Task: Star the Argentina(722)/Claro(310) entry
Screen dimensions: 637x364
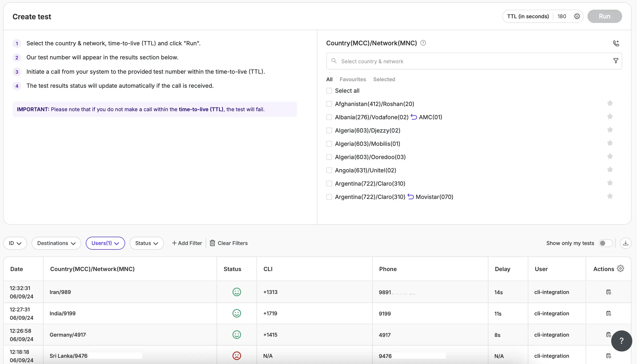Action: (x=610, y=183)
